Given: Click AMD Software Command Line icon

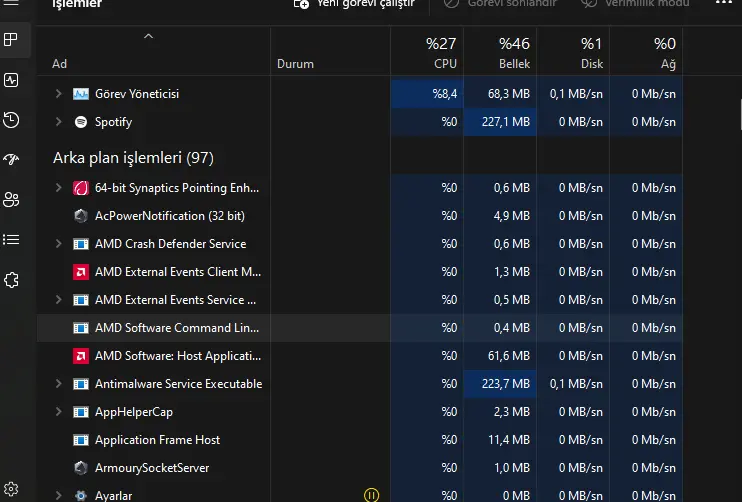Looking at the screenshot, I should coord(81,328).
